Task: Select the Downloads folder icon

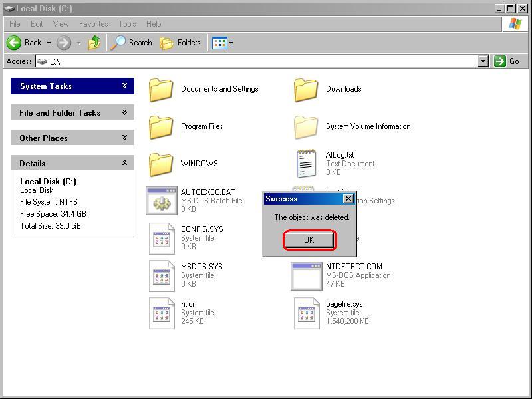Action: [306, 90]
